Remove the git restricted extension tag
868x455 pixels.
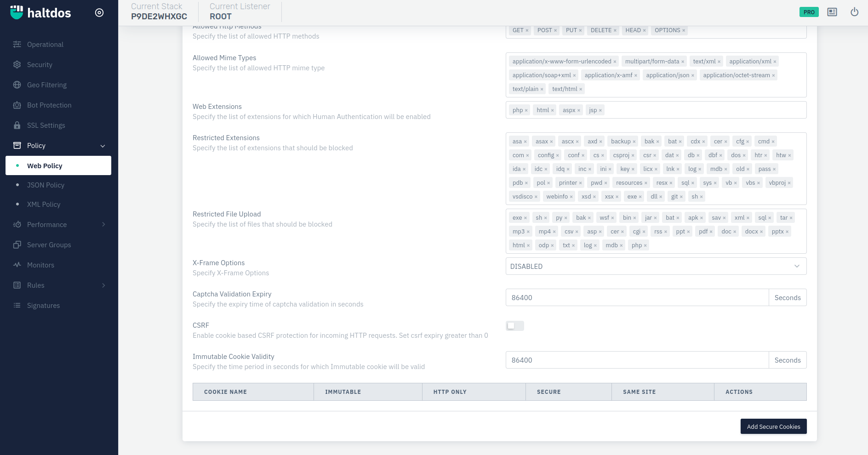click(x=681, y=197)
